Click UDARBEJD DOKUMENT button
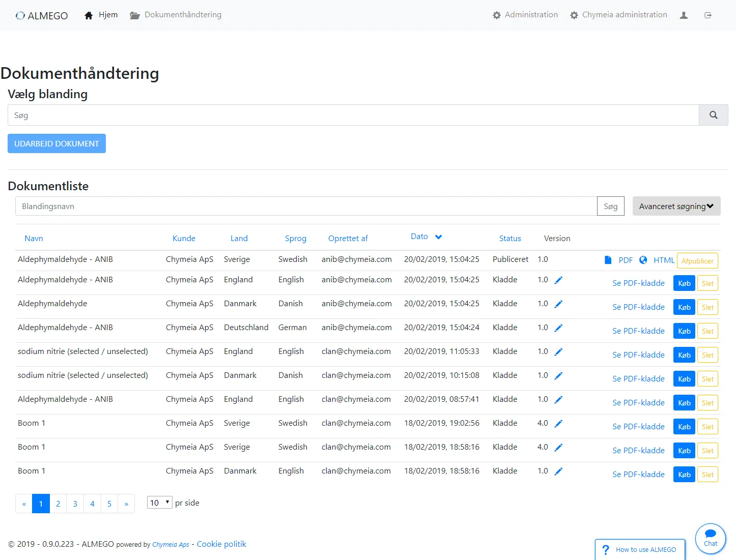The height and width of the screenshot is (560, 736). (56, 143)
